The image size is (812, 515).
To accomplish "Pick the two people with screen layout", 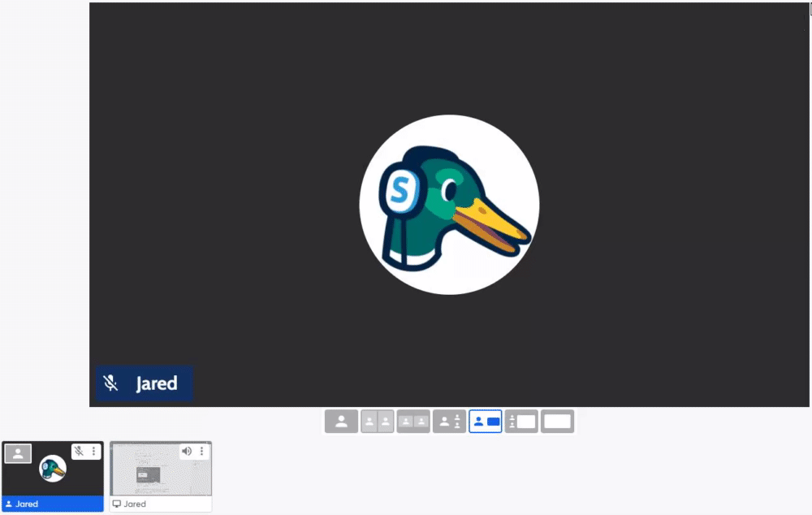I will pyautogui.click(x=521, y=422).
